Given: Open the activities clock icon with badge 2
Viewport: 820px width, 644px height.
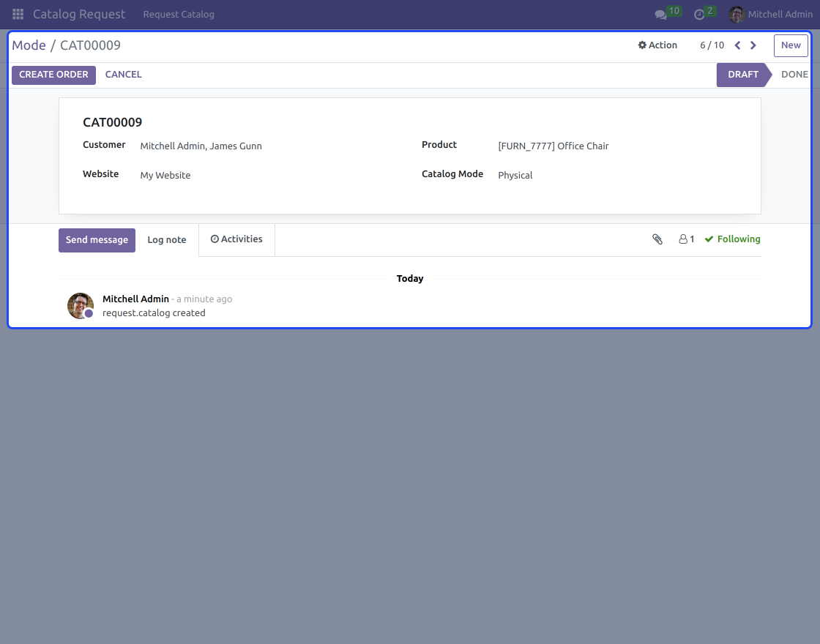Looking at the screenshot, I should point(704,14).
